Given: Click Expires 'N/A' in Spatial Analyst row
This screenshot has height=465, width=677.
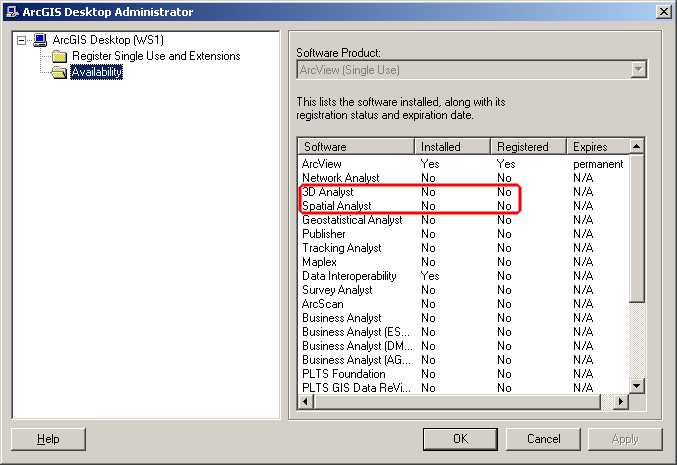Looking at the screenshot, I should click(583, 206).
